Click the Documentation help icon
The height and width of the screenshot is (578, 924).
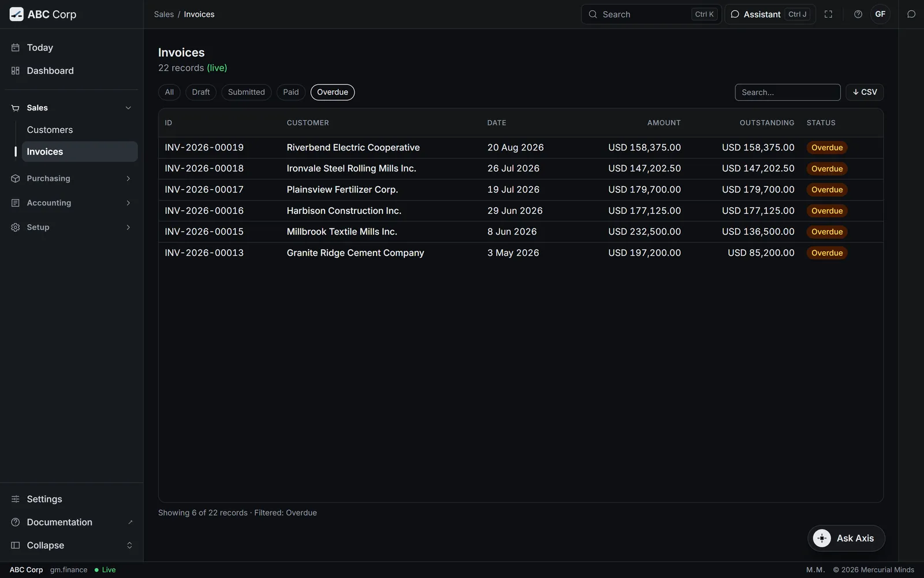[16, 522]
